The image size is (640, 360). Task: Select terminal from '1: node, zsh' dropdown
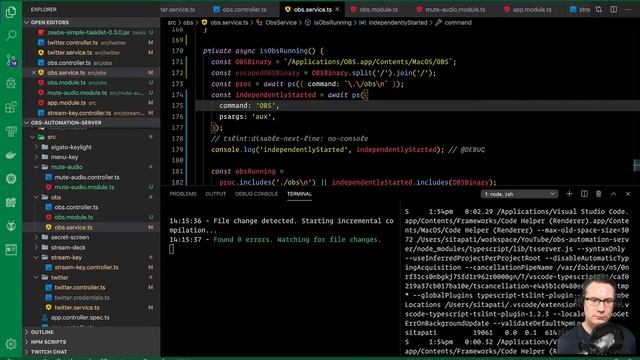[x=519, y=194]
